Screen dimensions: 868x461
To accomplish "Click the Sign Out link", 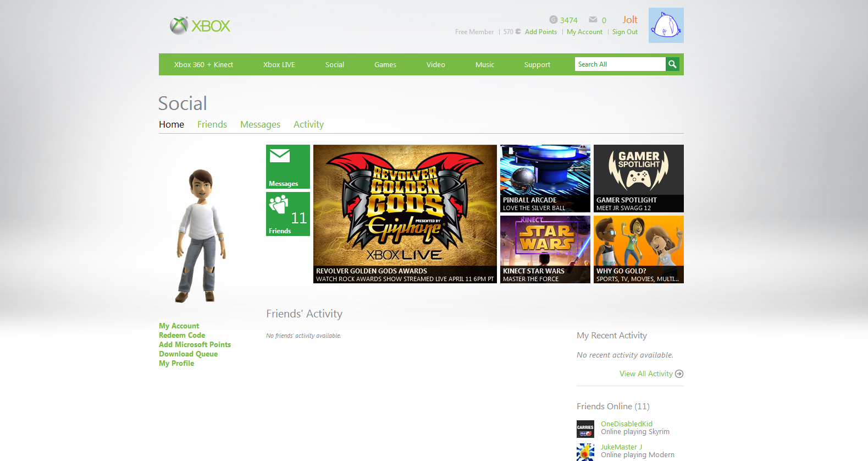I will [625, 32].
